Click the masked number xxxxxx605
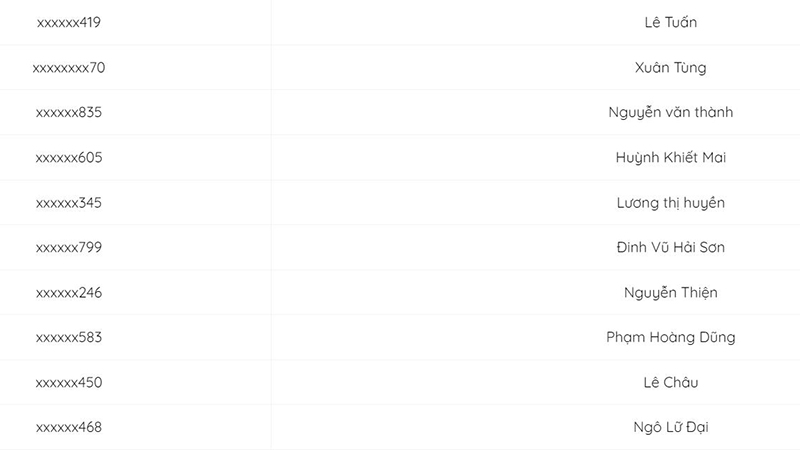 coord(69,158)
